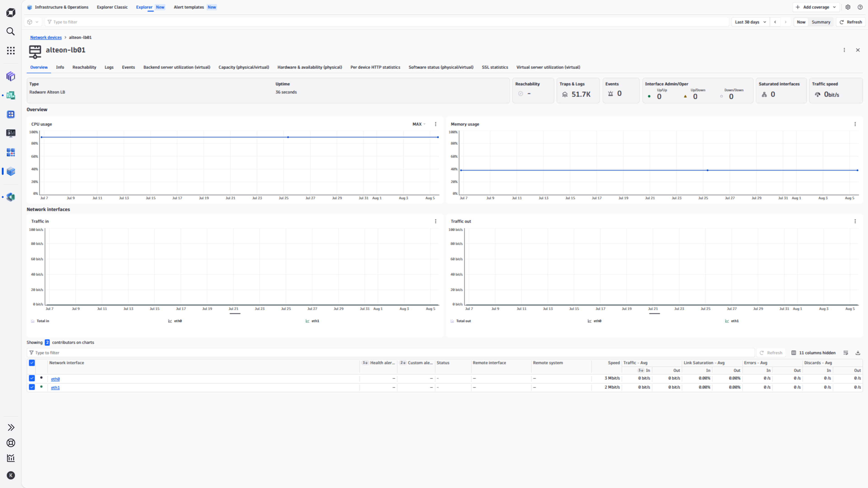Image resolution: width=868 pixels, height=488 pixels.
Task: Expand the left sidebar with the double chevron
Action: point(11,427)
